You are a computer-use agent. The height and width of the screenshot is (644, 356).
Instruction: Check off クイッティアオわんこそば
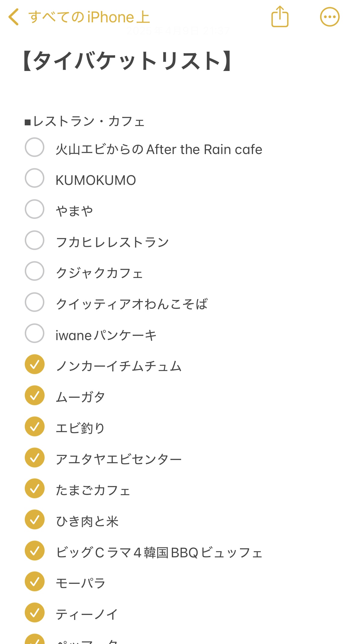coord(35,302)
